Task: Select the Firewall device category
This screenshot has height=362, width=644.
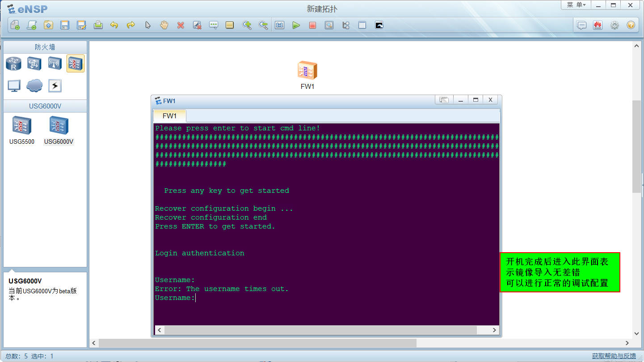Action: [x=75, y=63]
